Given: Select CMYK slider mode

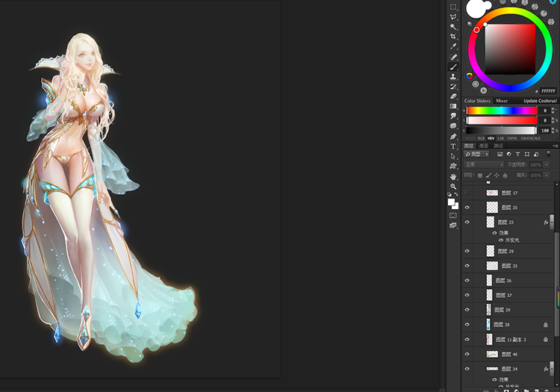Looking at the screenshot, I should tap(511, 138).
